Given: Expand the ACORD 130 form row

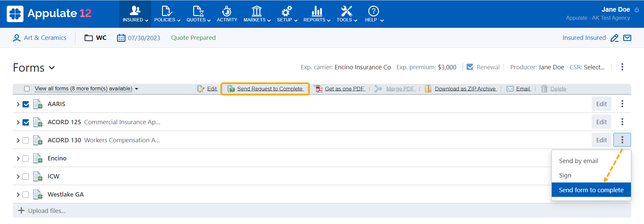Looking at the screenshot, I should click(x=18, y=140).
